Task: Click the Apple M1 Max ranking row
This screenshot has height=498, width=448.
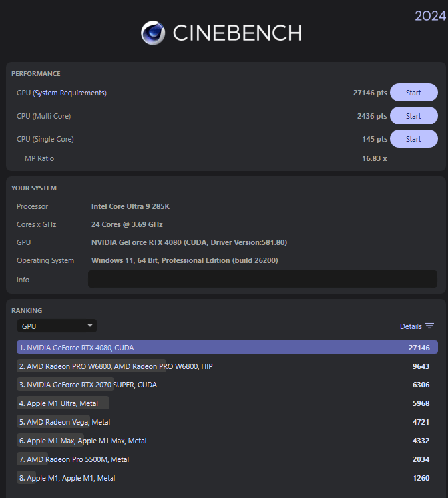Action: click(83, 441)
